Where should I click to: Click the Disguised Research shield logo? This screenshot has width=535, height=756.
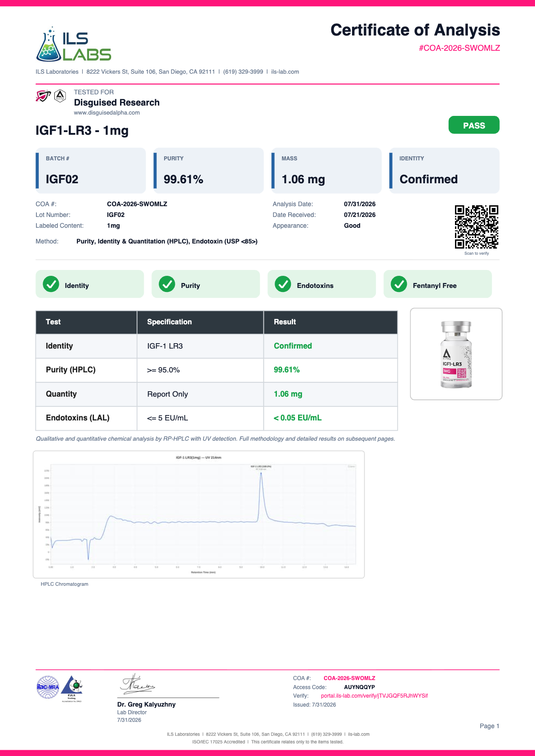click(x=43, y=96)
